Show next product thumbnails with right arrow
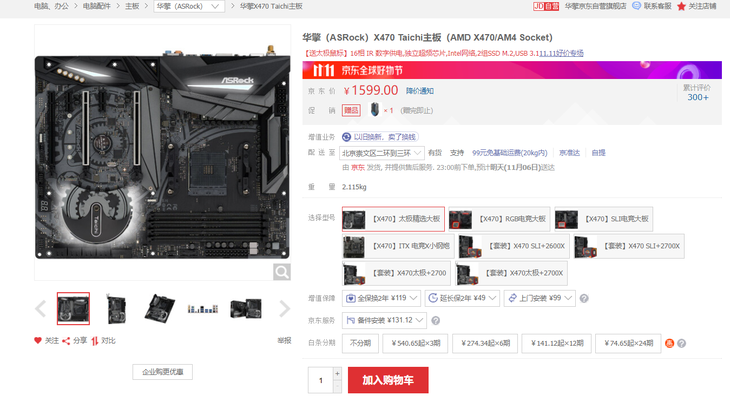Viewport: 730px width, 402px height. (x=284, y=308)
